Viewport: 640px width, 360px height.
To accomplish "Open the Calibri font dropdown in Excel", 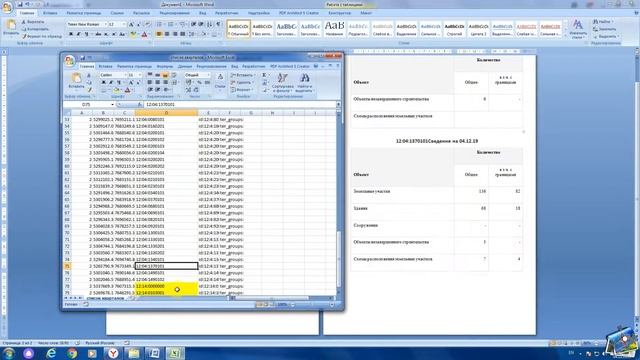I will point(125,75).
